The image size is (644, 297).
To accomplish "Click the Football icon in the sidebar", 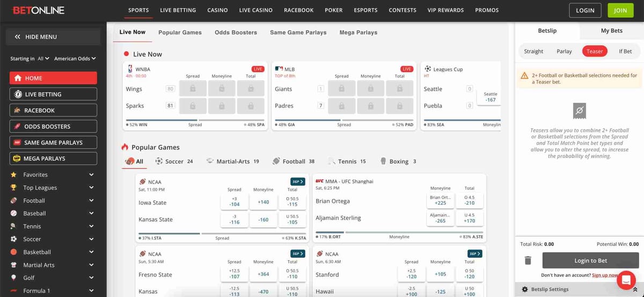I will (x=13, y=200).
